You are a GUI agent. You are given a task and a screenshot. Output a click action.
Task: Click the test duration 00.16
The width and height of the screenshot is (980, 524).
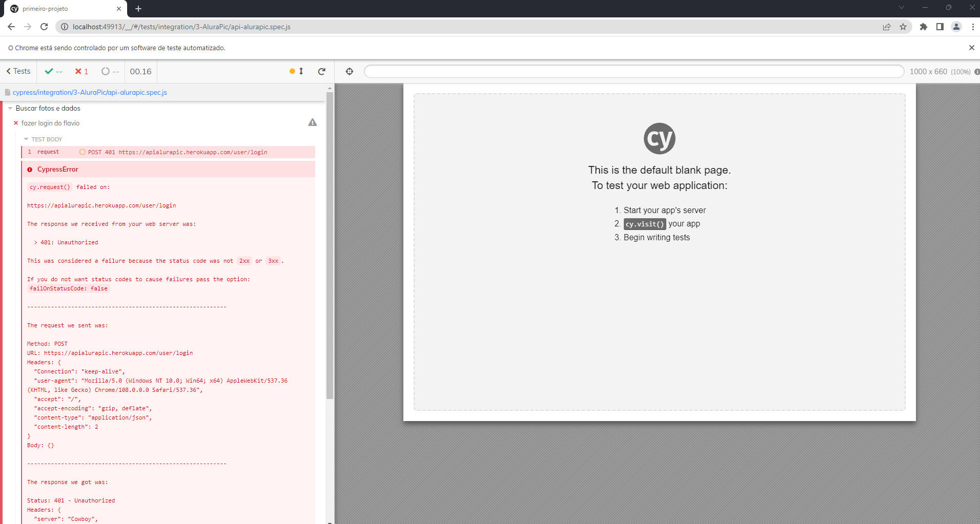(x=140, y=71)
